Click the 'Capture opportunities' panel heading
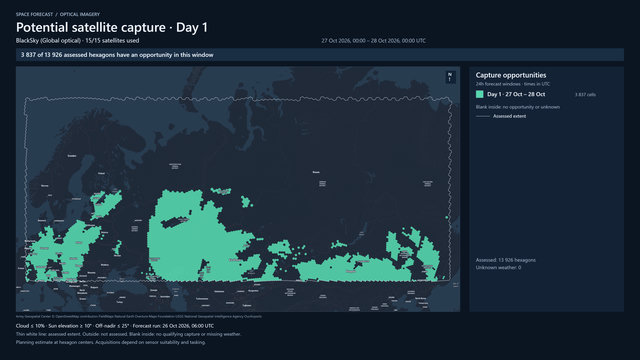Viewport: 640px width, 360px height. coord(511,75)
